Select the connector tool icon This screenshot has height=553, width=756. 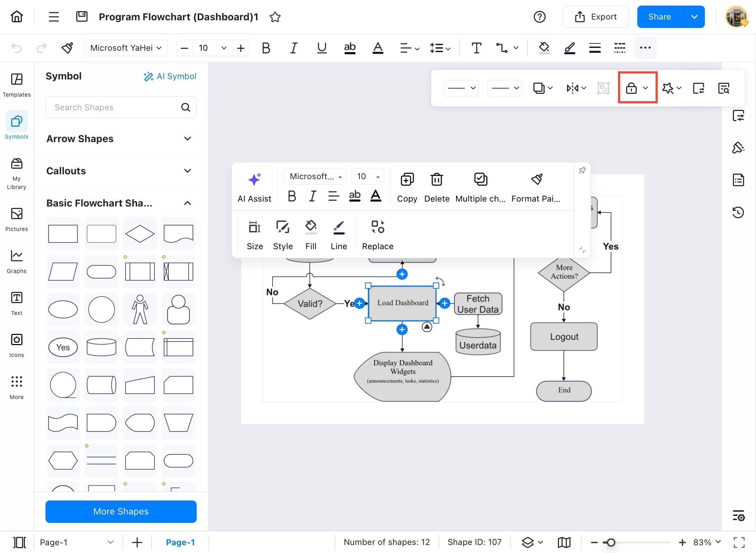[502, 48]
